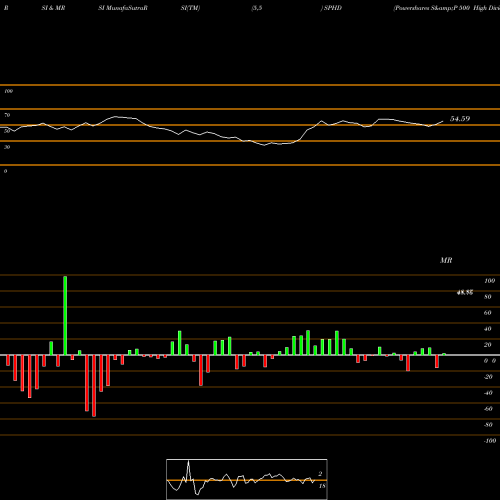Click the '2' label in mini chart
500x500 pixels.
[320, 474]
